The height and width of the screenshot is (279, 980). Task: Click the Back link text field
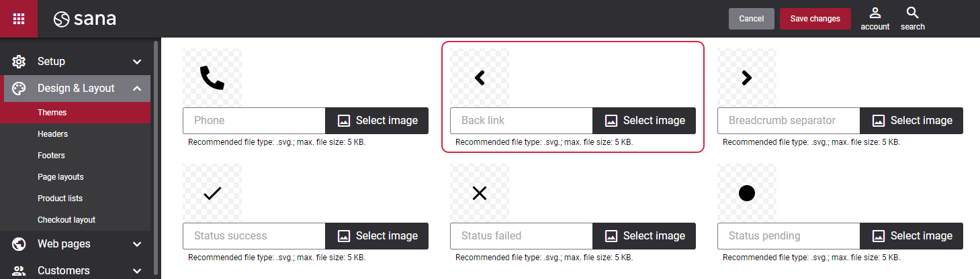[x=521, y=121]
